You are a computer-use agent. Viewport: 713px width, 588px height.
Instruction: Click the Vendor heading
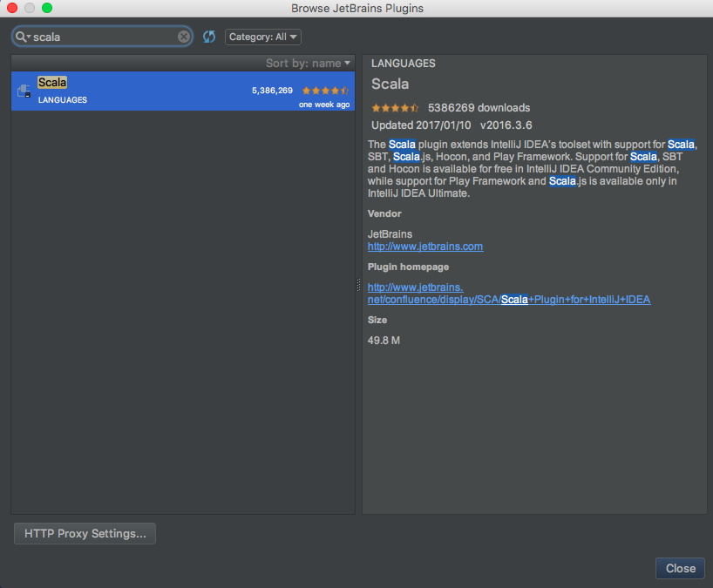click(384, 213)
